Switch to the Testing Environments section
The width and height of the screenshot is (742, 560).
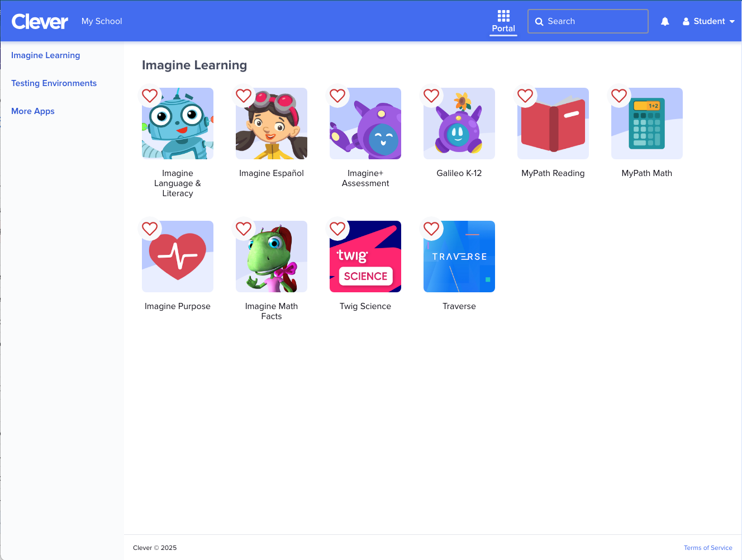[54, 83]
